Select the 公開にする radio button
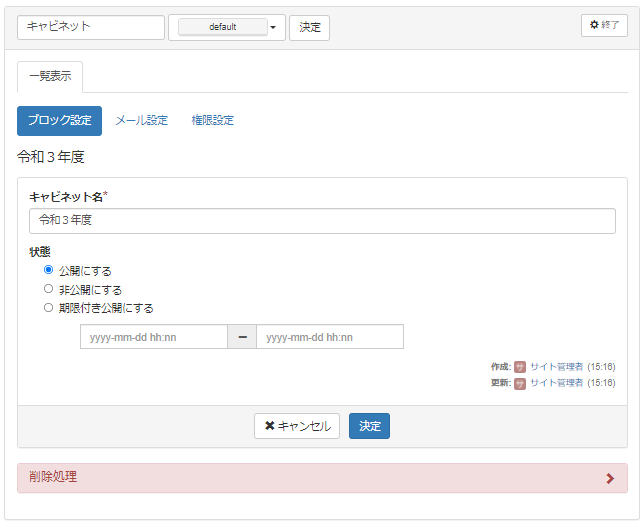The image size is (644, 523). tap(48, 270)
